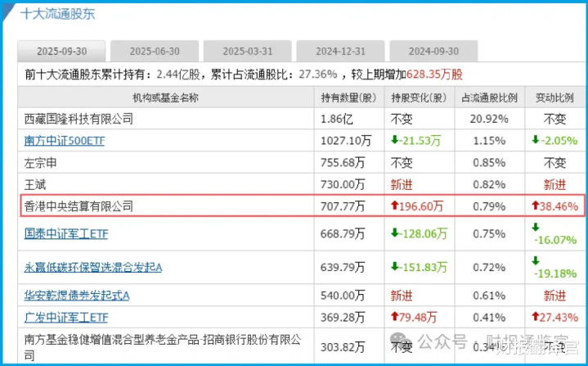
Task: Click the 730.00万 holding value
Action: coord(343,185)
